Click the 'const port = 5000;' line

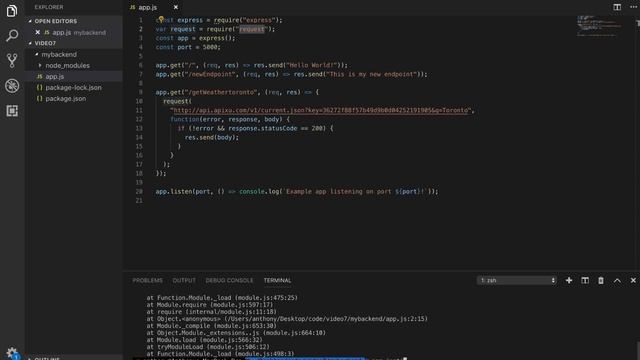188,47
